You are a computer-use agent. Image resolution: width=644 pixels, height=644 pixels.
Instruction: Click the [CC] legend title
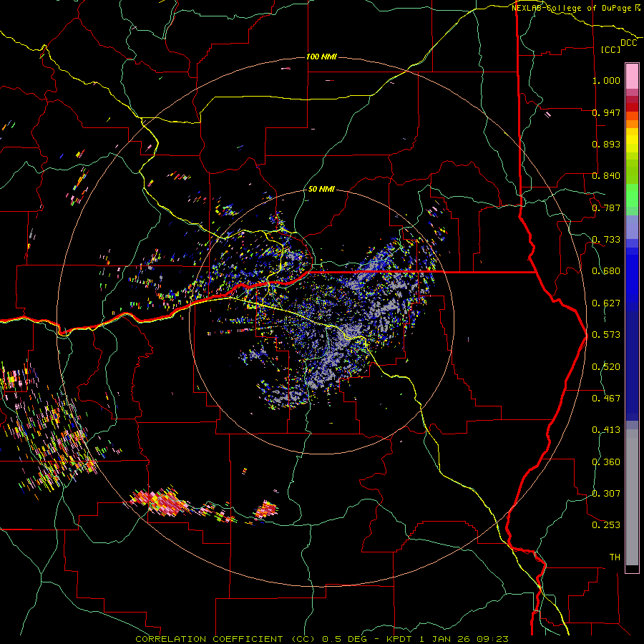click(611, 49)
